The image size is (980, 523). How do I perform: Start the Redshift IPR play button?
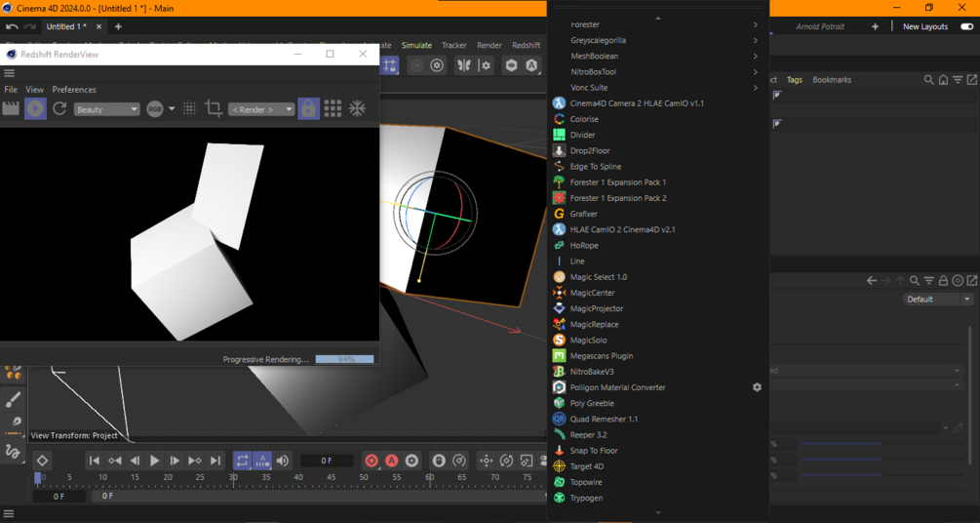click(x=36, y=109)
